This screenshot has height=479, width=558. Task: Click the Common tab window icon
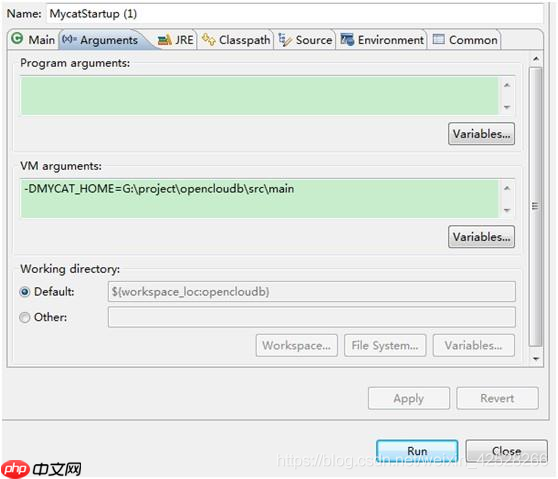(438, 39)
